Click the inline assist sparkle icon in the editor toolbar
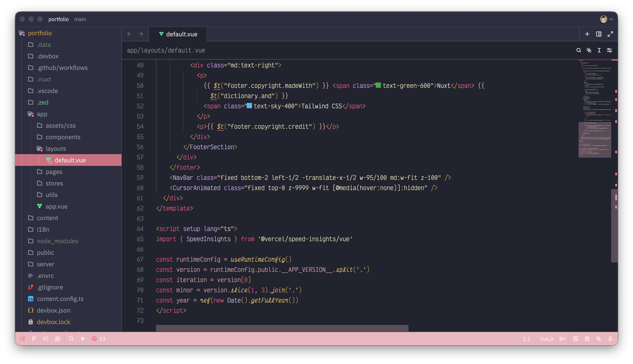The width and height of the screenshot is (633, 364). coord(589,50)
